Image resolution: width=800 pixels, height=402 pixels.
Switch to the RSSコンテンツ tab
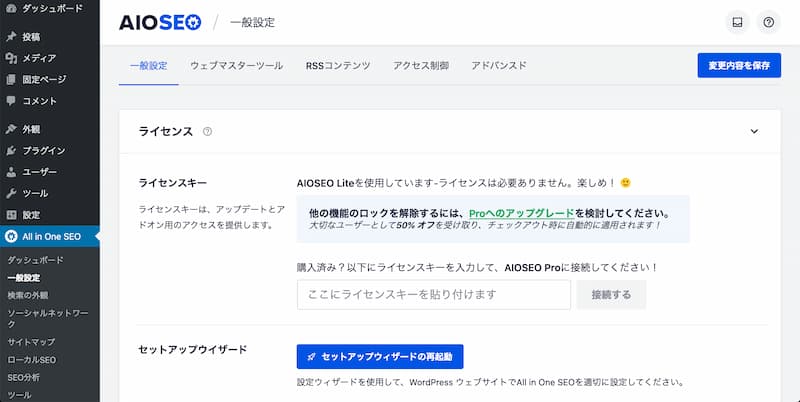tap(338, 65)
